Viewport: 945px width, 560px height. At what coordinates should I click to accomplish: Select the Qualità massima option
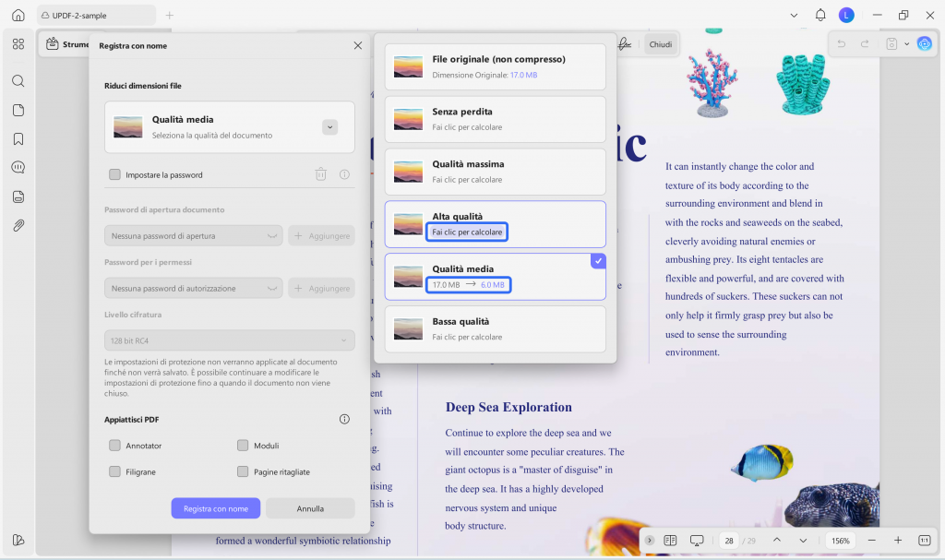tap(495, 172)
